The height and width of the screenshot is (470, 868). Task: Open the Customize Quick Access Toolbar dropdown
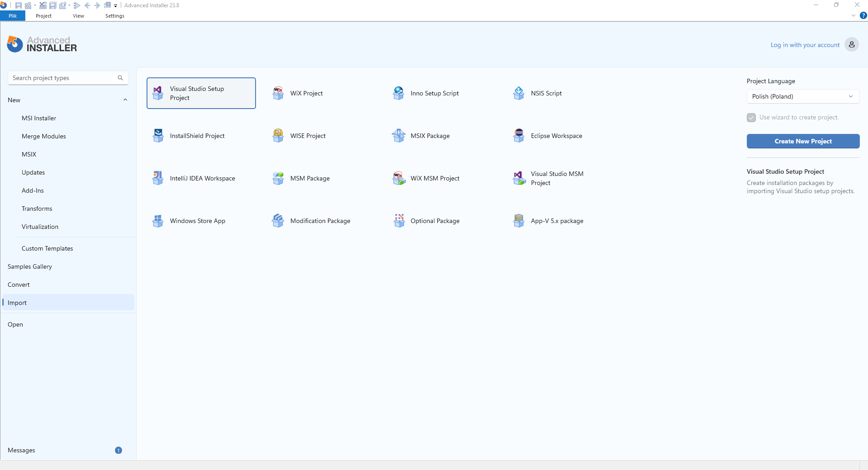tap(115, 6)
